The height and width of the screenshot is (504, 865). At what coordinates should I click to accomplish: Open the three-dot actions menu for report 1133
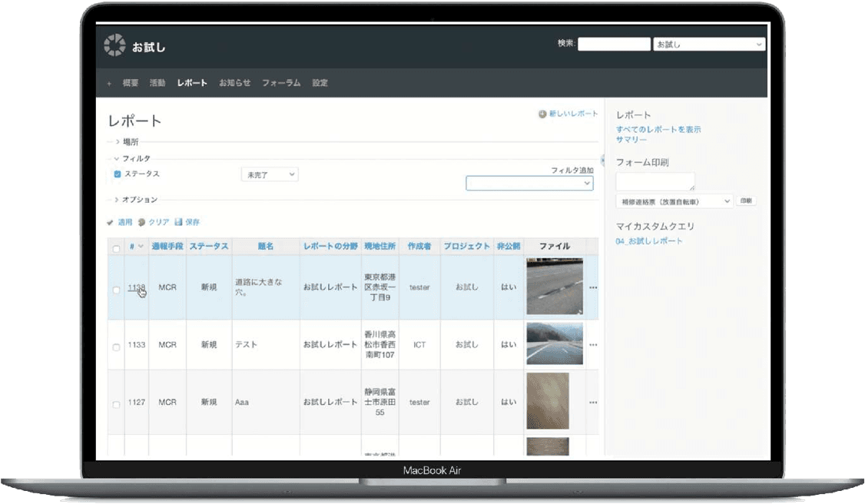(x=592, y=345)
